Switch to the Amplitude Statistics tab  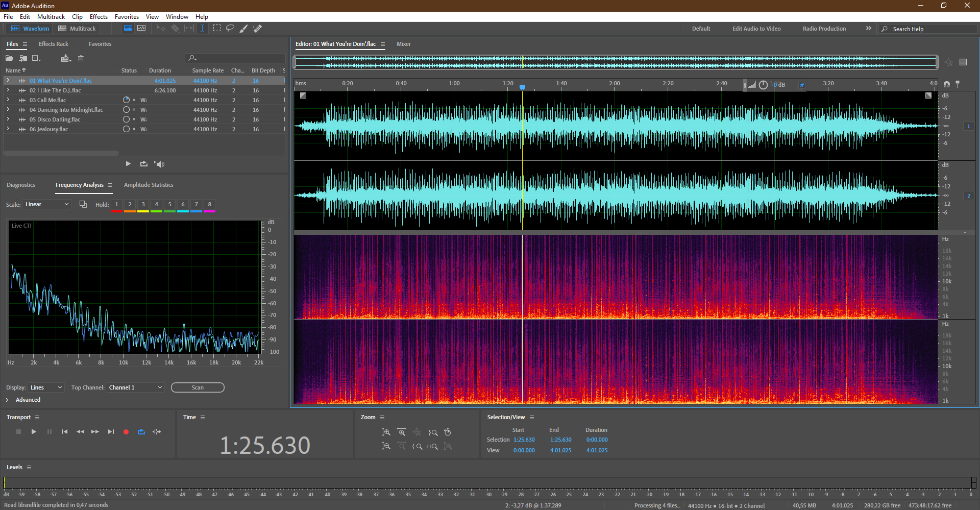pos(149,185)
